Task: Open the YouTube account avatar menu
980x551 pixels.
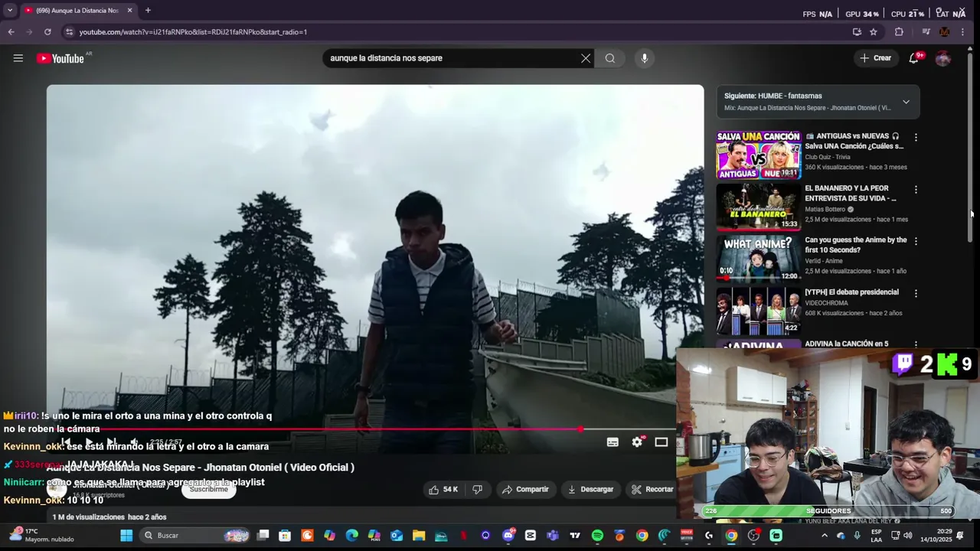Action: coord(943,58)
